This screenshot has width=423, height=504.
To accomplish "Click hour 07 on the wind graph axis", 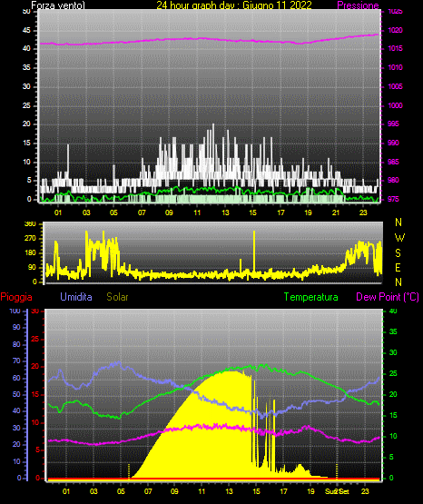I will (142, 212).
